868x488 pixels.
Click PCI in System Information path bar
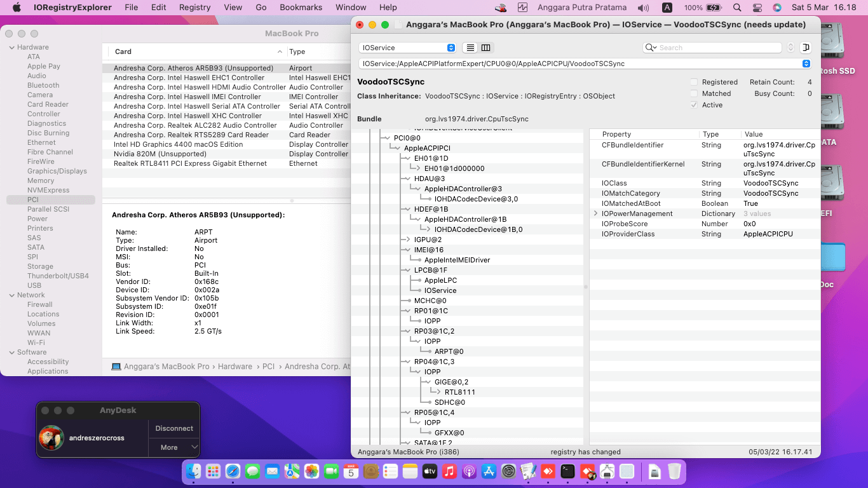269,367
